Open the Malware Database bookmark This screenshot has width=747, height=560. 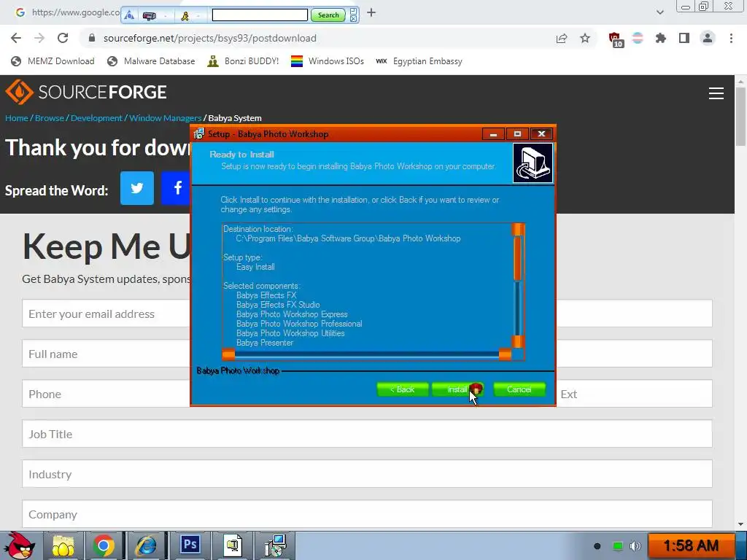point(152,61)
